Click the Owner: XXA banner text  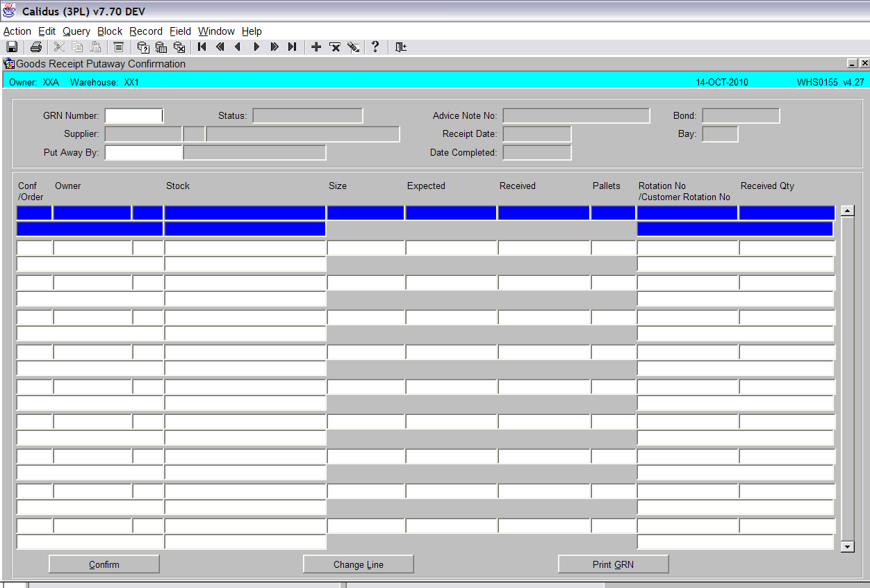[34, 82]
